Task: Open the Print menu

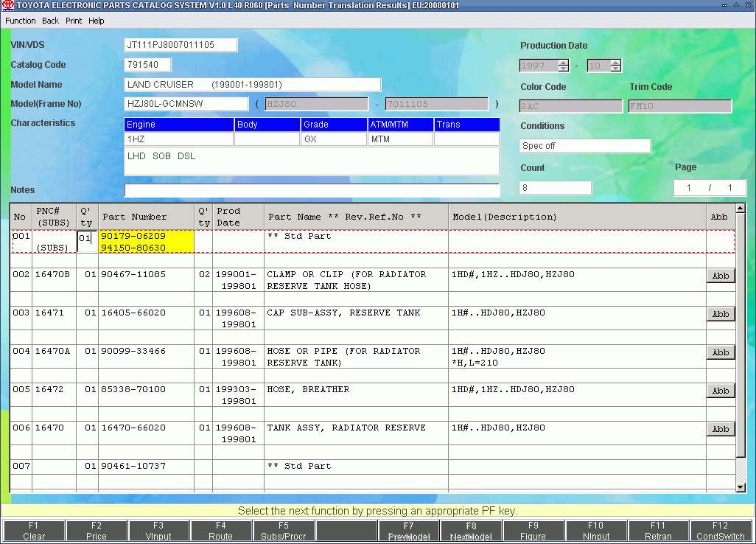Action: [74, 21]
